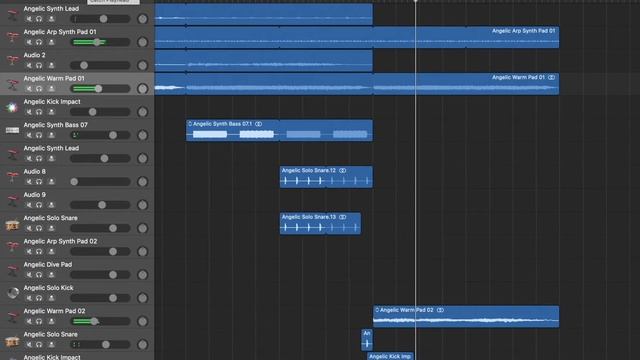This screenshot has width=640, height=360.
Task: Select the audio region on Audio 2 track
Action: 263,60
